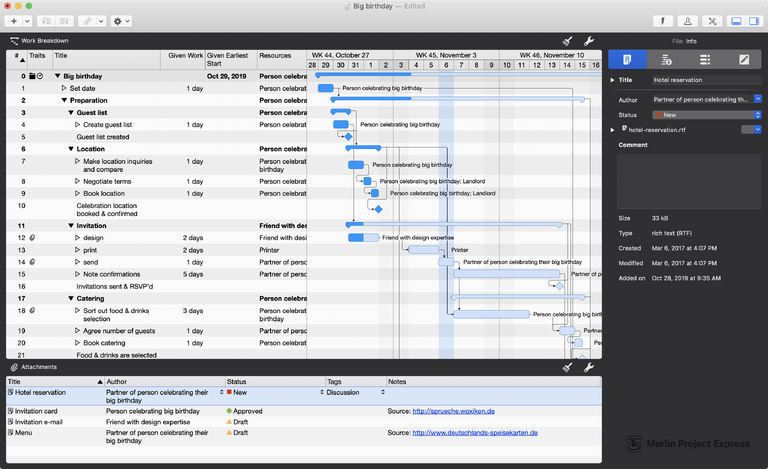Switch to the second inspector tab with clock list icon

coord(666,60)
